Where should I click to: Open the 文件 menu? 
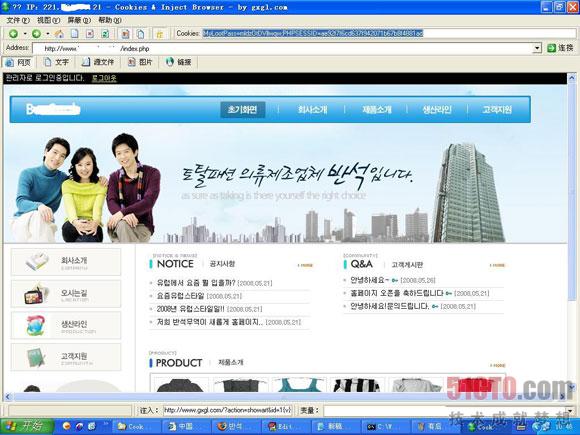coord(18,20)
